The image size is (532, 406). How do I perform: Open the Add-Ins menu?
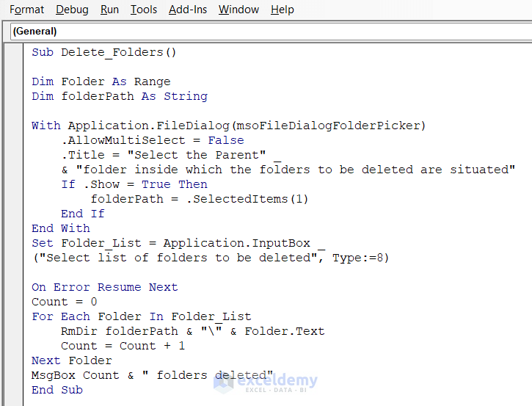coord(187,10)
